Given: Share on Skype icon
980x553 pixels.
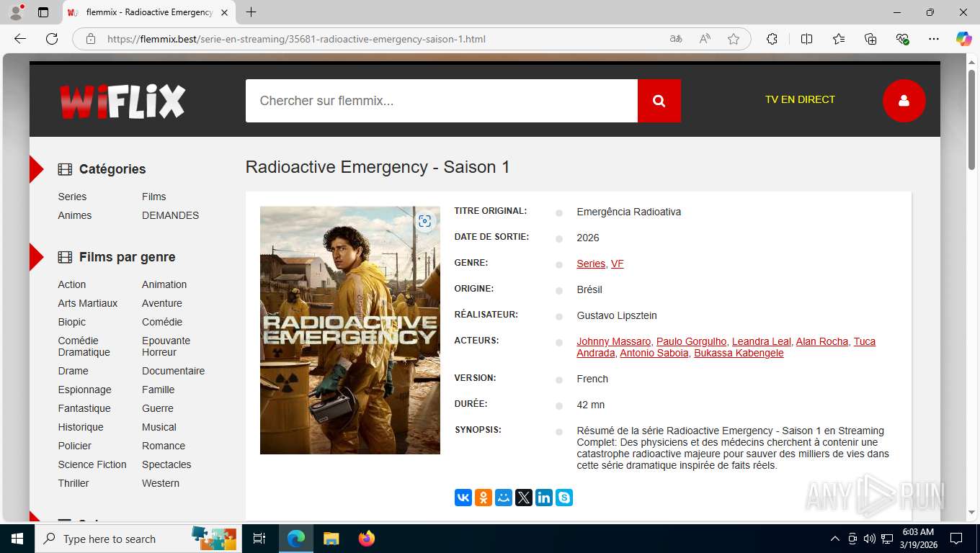Looking at the screenshot, I should tap(564, 498).
